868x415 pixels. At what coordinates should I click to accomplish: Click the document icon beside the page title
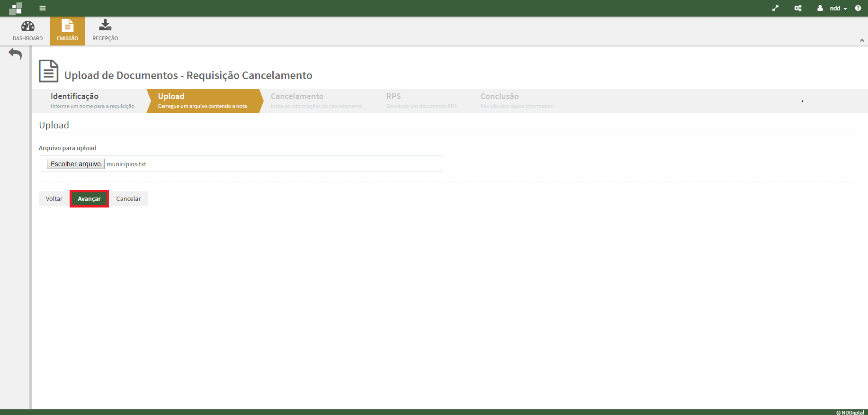pyautogui.click(x=48, y=71)
